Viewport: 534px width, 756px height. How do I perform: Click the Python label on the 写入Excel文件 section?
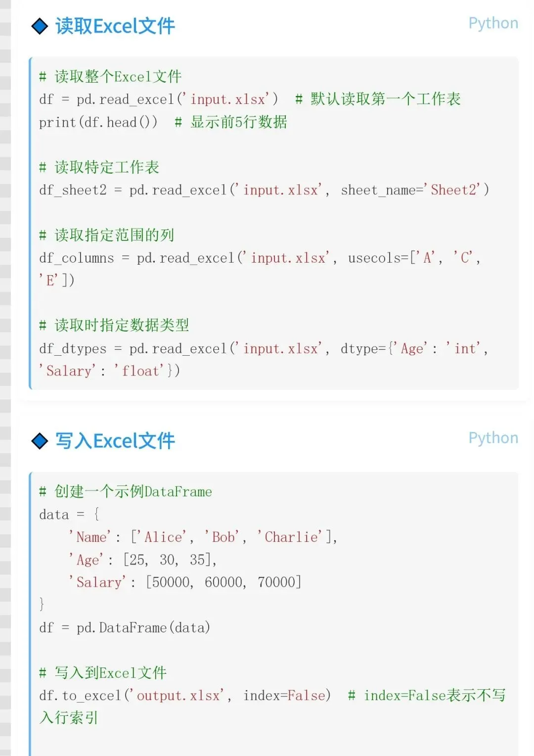pyautogui.click(x=493, y=438)
